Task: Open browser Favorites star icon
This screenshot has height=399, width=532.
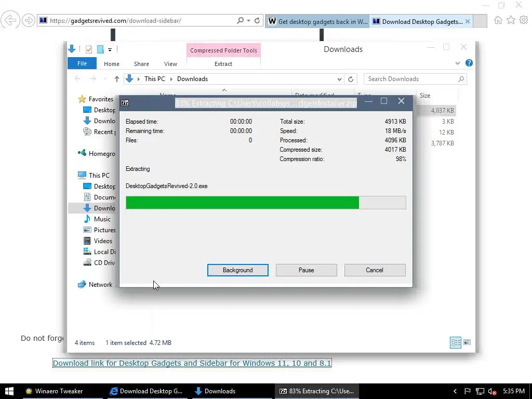Action: coord(511,20)
